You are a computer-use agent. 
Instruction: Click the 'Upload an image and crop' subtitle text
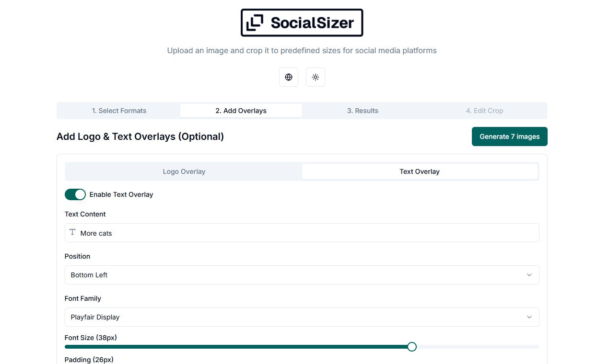coord(302,50)
